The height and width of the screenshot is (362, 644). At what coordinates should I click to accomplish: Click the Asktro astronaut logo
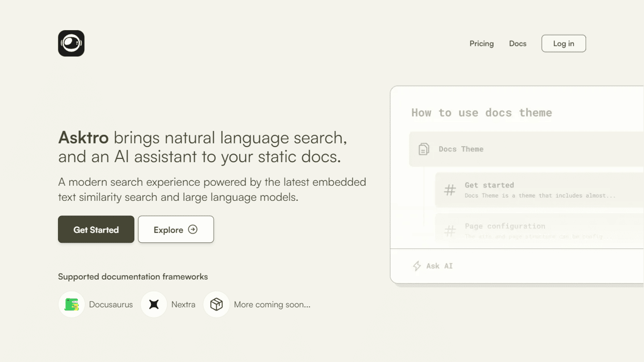71,43
